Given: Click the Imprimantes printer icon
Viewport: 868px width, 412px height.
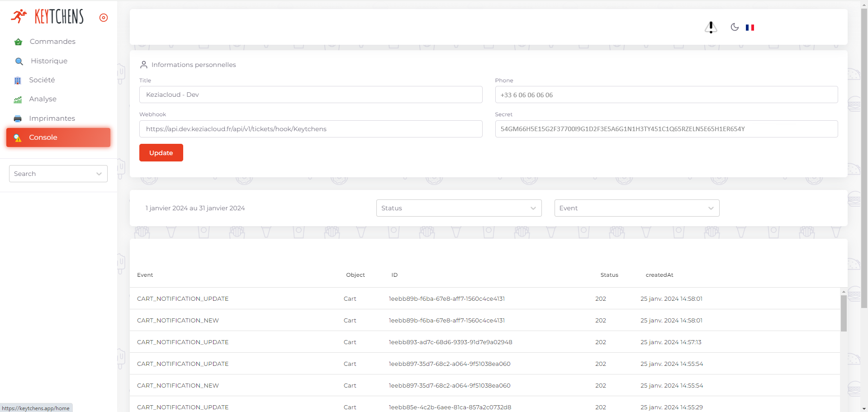Looking at the screenshot, I should 18,118.
